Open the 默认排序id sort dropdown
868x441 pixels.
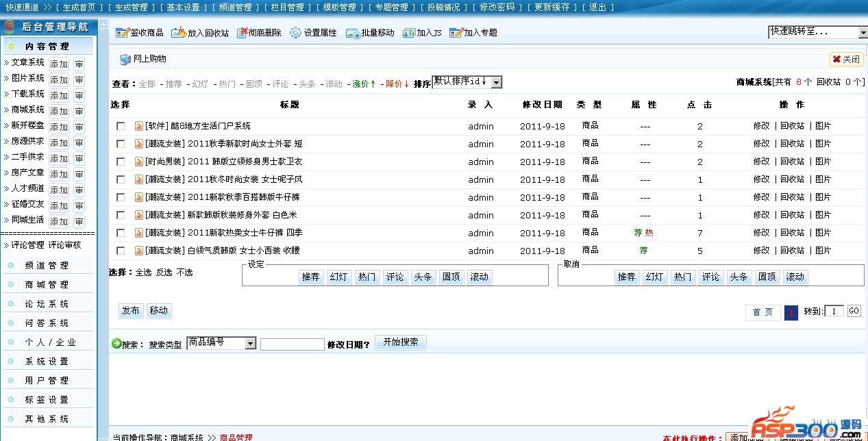pos(467,82)
